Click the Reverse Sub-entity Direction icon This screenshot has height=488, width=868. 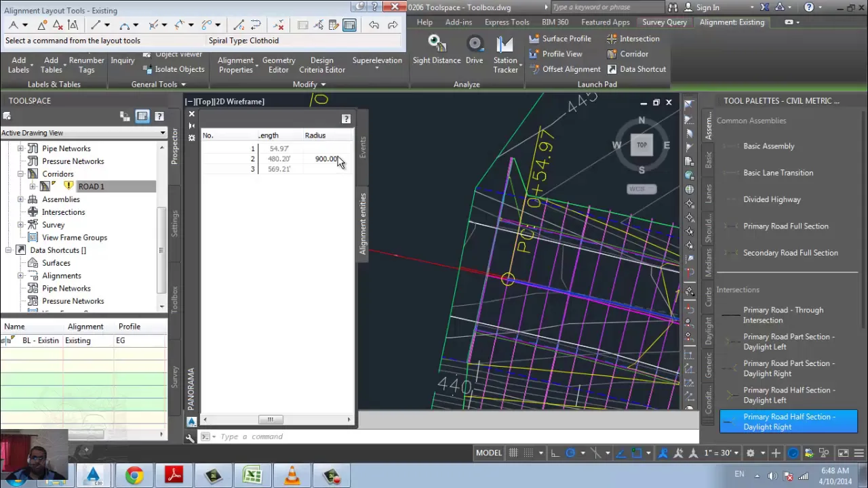[x=256, y=25]
